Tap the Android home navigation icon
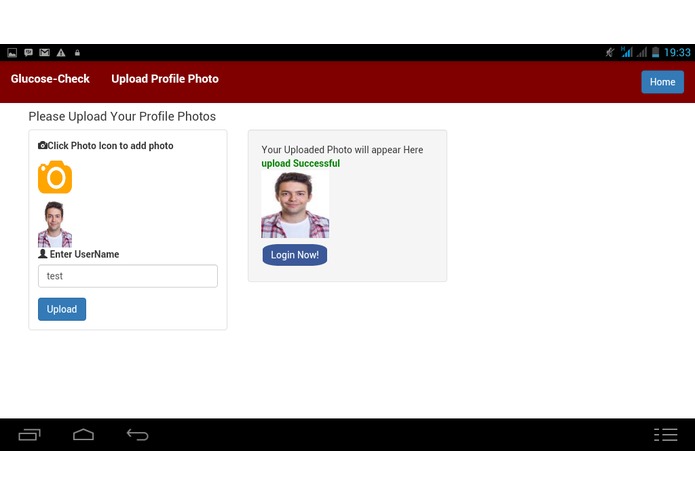 coord(83,435)
